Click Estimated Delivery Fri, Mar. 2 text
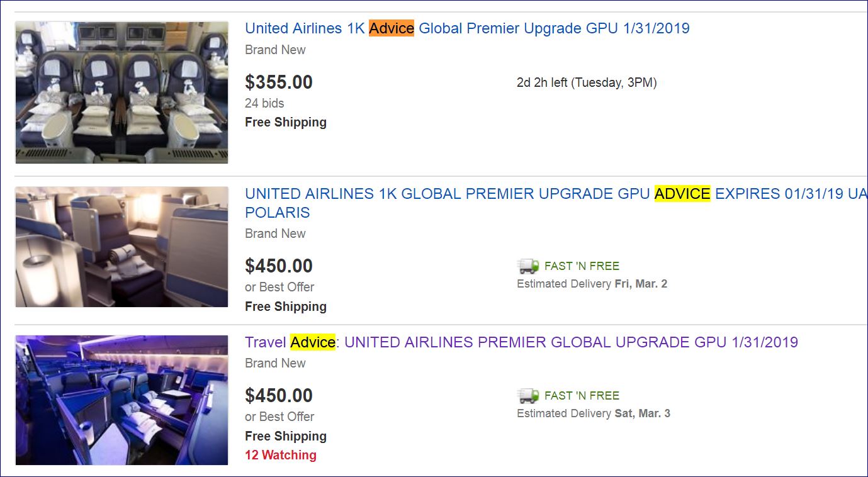The image size is (868, 477). coord(592,284)
